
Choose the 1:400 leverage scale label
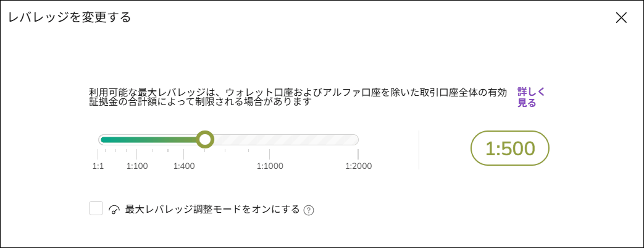point(184,166)
